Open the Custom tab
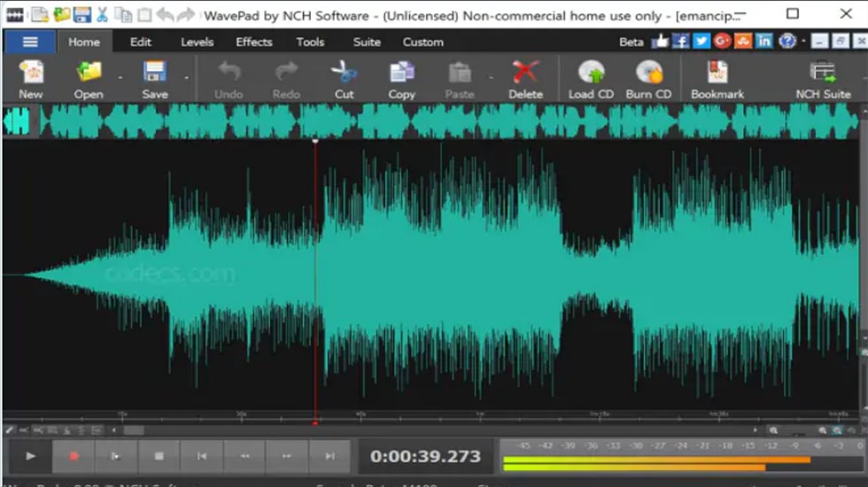This screenshot has width=868, height=487. [x=423, y=43]
